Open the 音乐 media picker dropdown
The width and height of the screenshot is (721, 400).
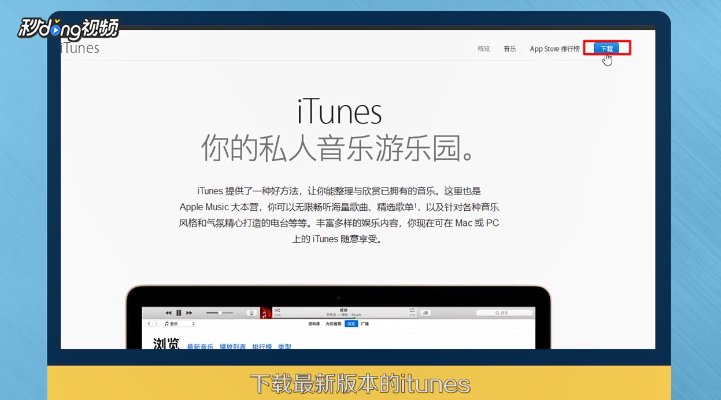(x=179, y=324)
